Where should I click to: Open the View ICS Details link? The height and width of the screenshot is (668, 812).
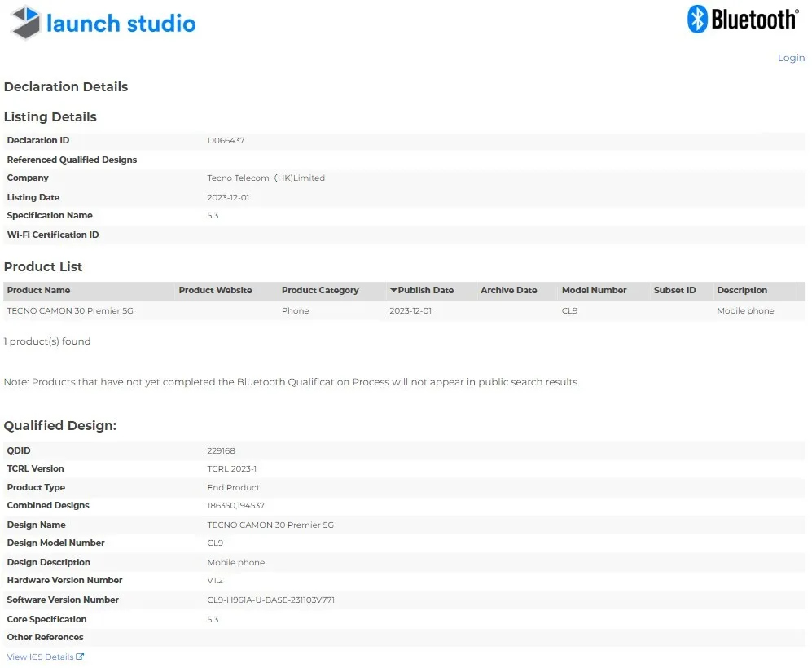[40, 657]
